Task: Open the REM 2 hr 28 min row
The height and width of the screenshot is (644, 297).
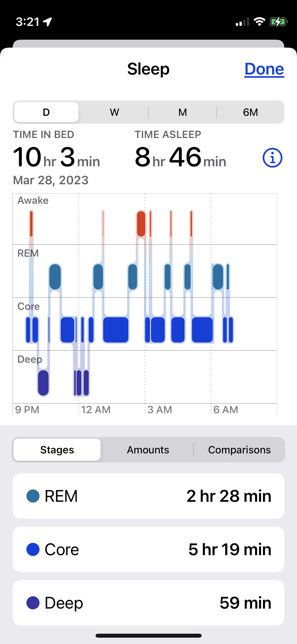Action: click(148, 496)
